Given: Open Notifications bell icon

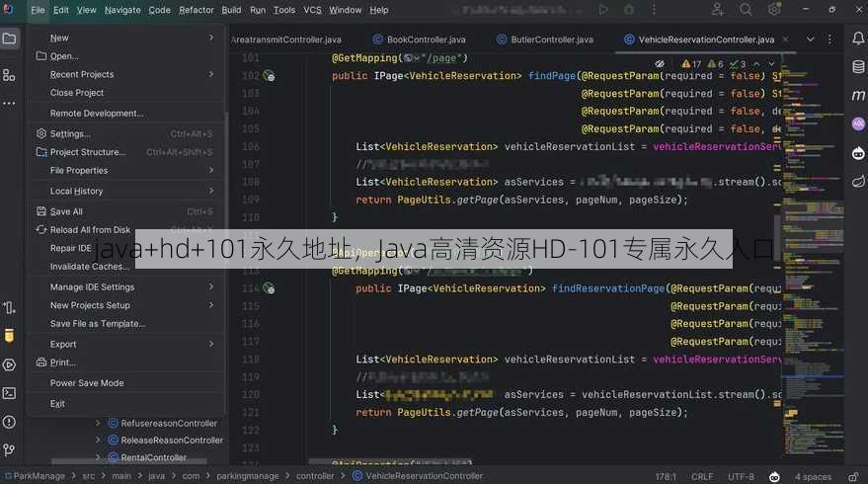Looking at the screenshot, I should [858, 39].
